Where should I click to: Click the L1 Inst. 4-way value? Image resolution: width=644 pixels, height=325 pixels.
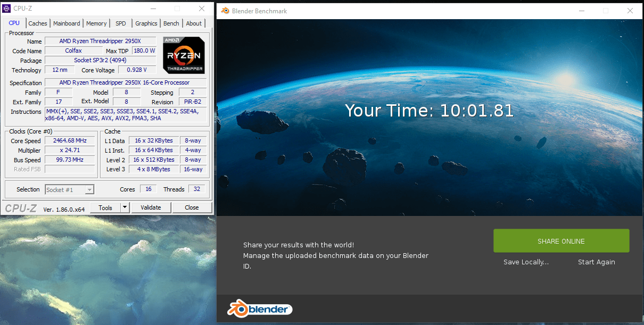click(x=193, y=150)
